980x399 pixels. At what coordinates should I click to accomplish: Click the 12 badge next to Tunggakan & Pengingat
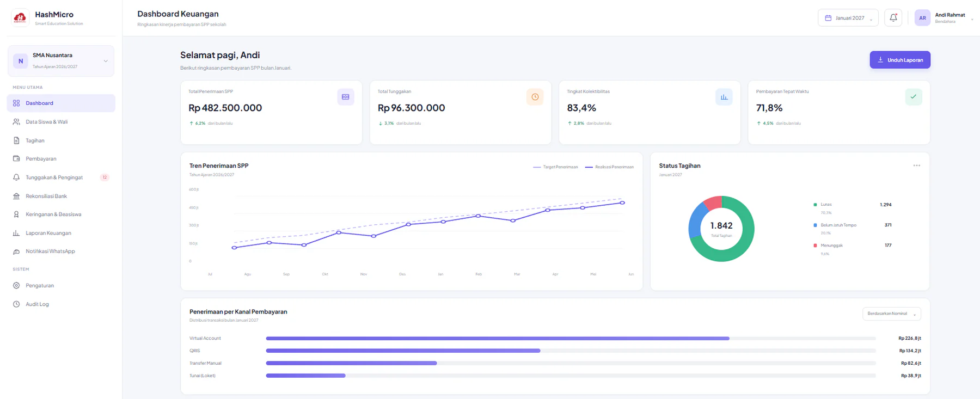pyautogui.click(x=105, y=177)
